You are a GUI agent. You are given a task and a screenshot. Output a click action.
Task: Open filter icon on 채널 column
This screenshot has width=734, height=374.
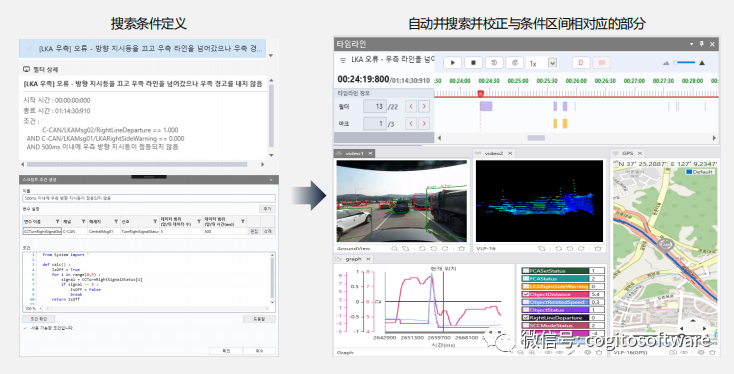pyautogui.click(x=83, y=221)
